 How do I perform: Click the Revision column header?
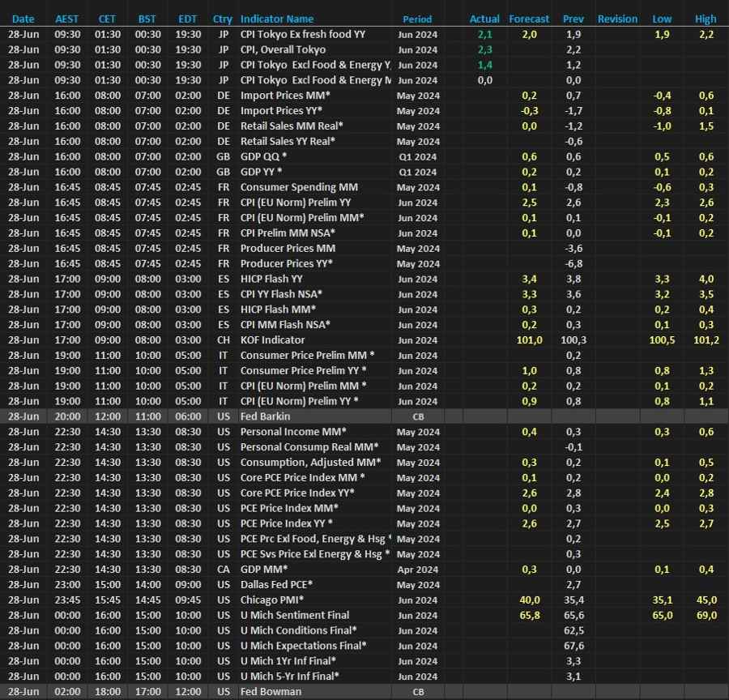point(617,19)
